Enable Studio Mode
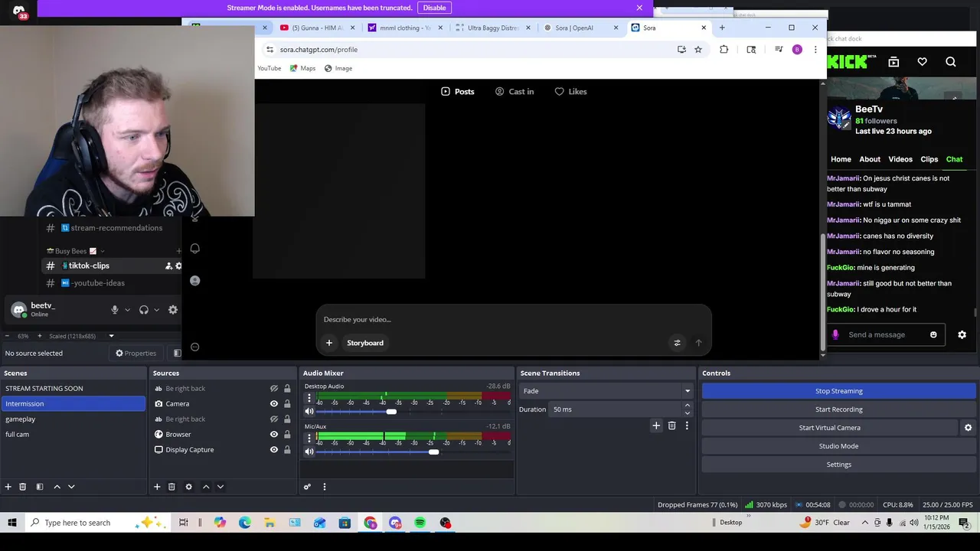 pos(838,446)
